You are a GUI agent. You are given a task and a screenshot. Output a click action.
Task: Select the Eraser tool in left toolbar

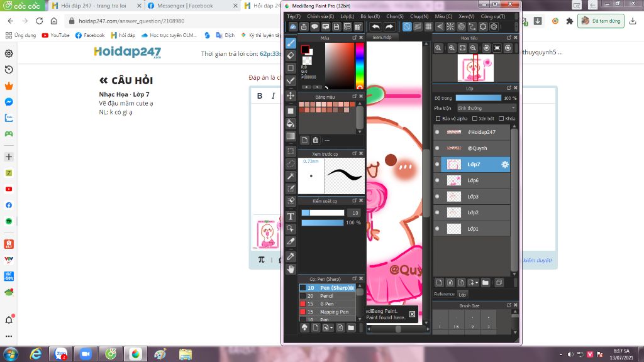(291, 55)
